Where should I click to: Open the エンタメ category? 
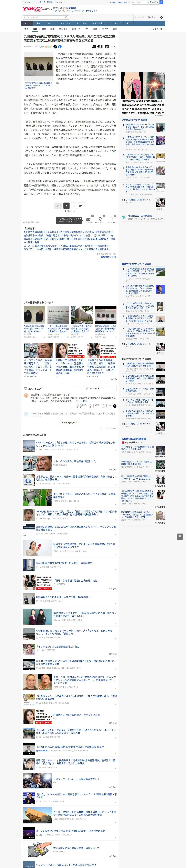[x=63, y=29]
